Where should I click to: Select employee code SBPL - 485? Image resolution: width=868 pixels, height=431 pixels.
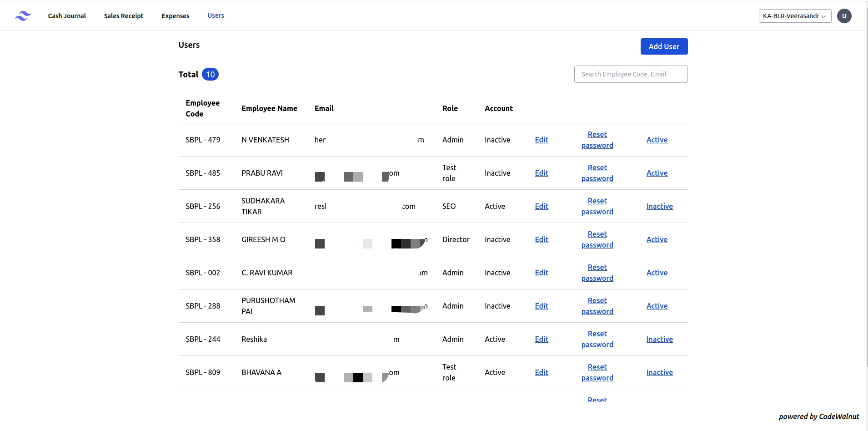(x=203, y=173)
